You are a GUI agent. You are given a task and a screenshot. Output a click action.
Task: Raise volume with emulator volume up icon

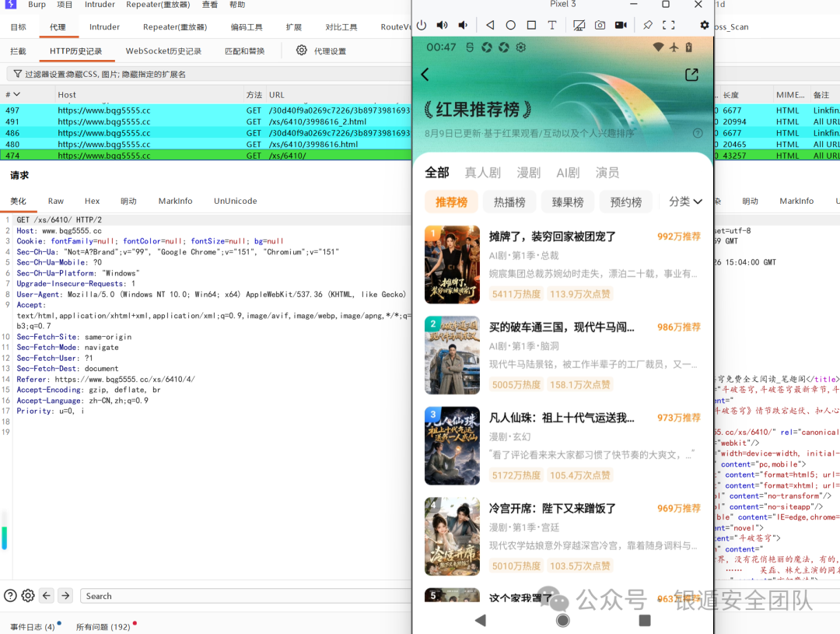(x=442, y=25)
